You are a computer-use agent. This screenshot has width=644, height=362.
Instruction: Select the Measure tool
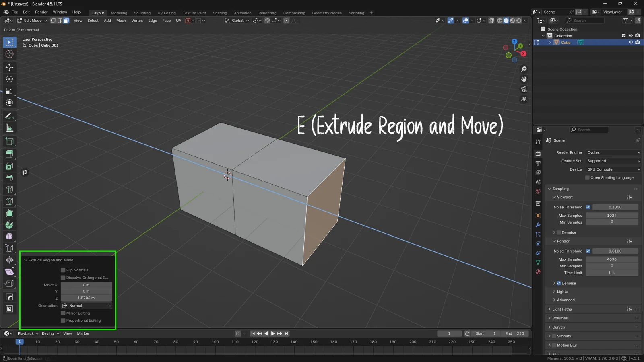point(9,128)
